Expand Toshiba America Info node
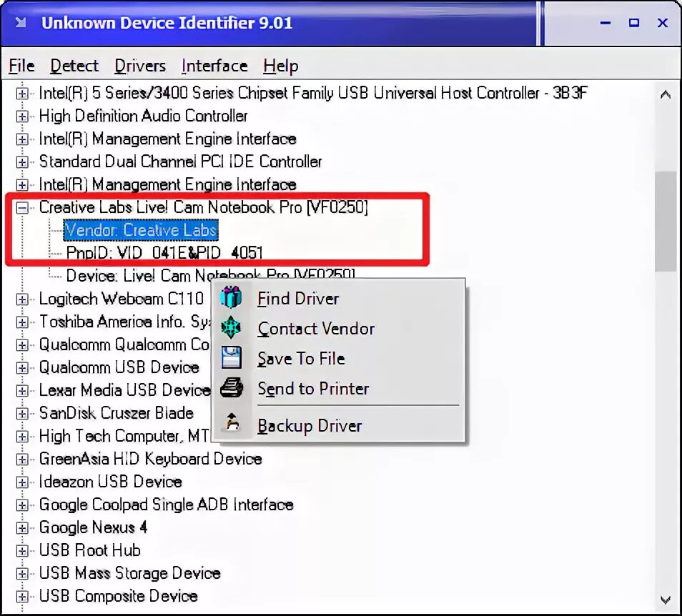Screen dimensions: 682x616 click(22, 322)
